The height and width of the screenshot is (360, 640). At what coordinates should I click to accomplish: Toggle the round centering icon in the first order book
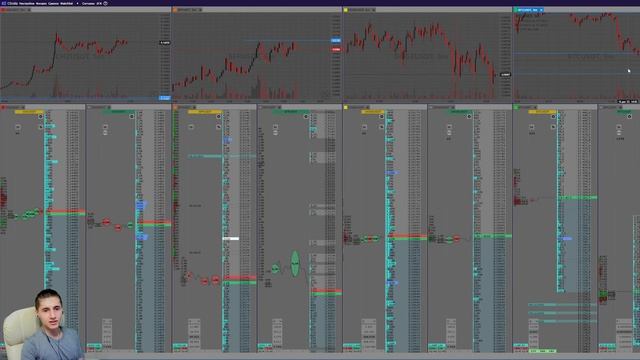point(40,116)
